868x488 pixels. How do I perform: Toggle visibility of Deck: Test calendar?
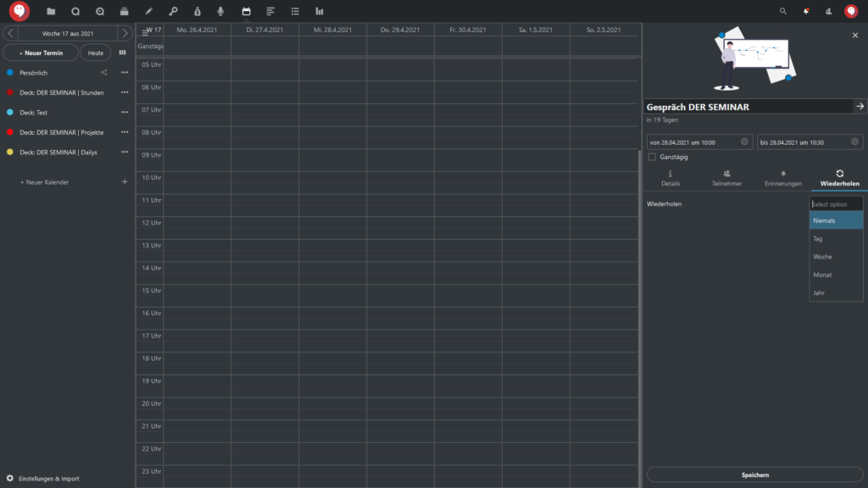coord(10,113)
